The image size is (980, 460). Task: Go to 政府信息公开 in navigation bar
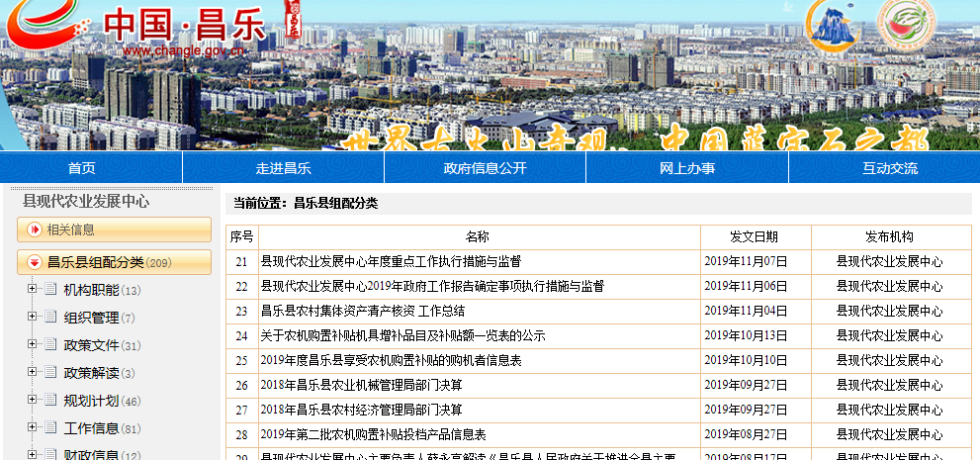coord(485,168)
